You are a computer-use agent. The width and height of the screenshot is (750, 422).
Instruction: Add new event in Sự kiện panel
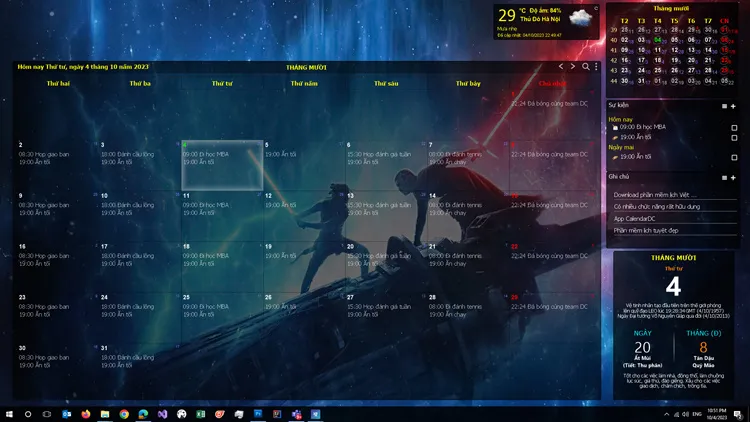pos(733,106)
